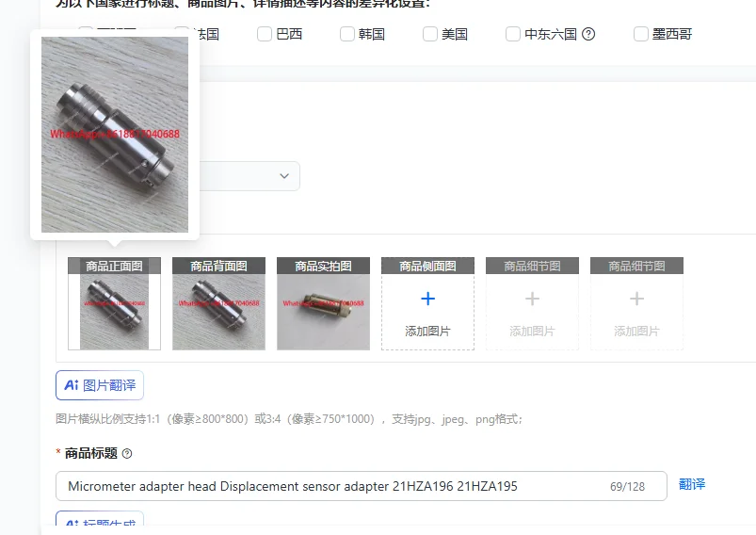Open help icon next to 中东六国
Viewport: 756px width, 535px height.
point(588,34)
